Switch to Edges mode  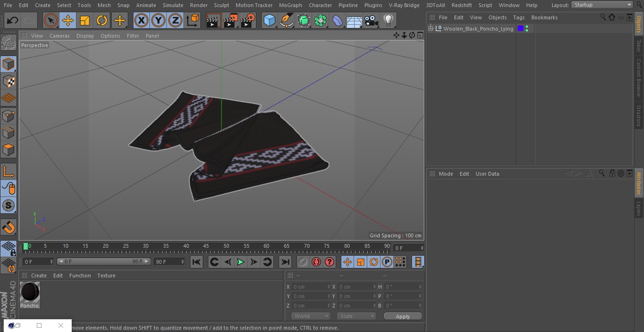[8, 132]
